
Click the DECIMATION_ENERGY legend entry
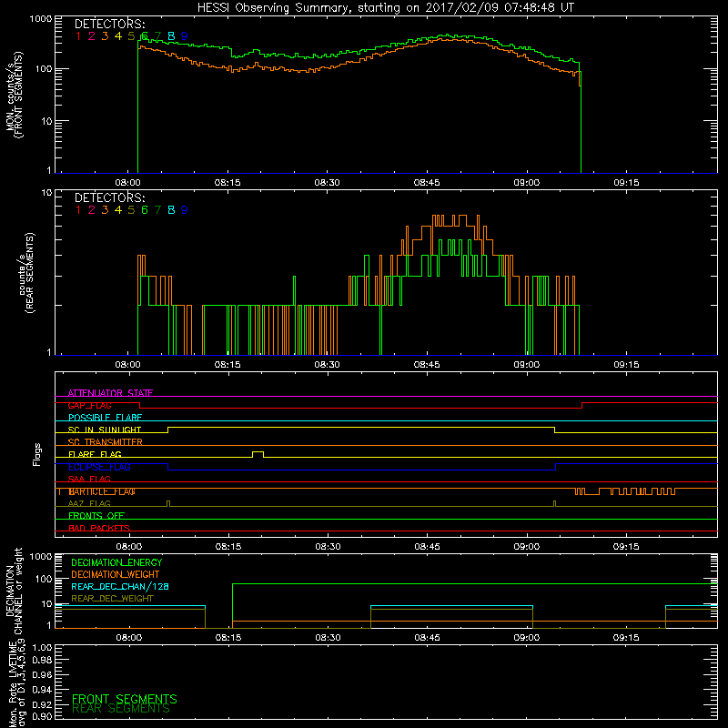[116, 562]
